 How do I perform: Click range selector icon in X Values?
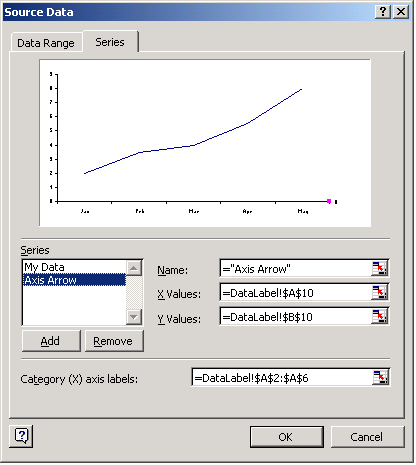click(379, 292)
